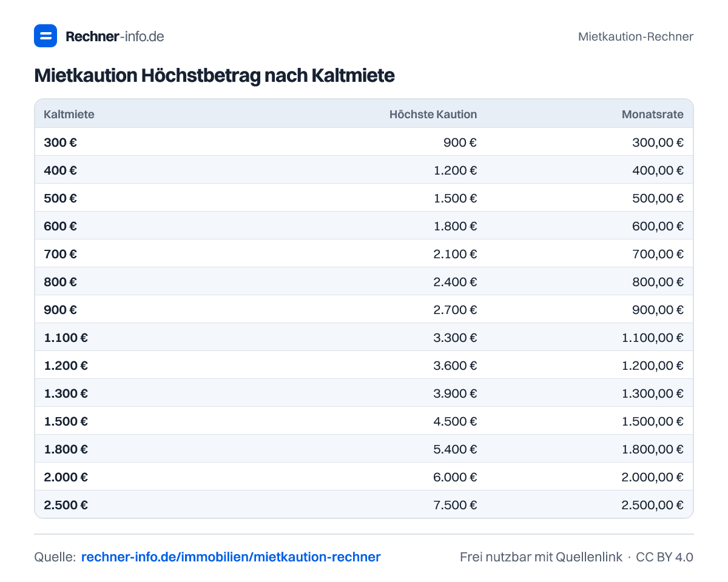Click the Mietkaution-Rechner header label
728x582 pixels.
click(635, 36)
